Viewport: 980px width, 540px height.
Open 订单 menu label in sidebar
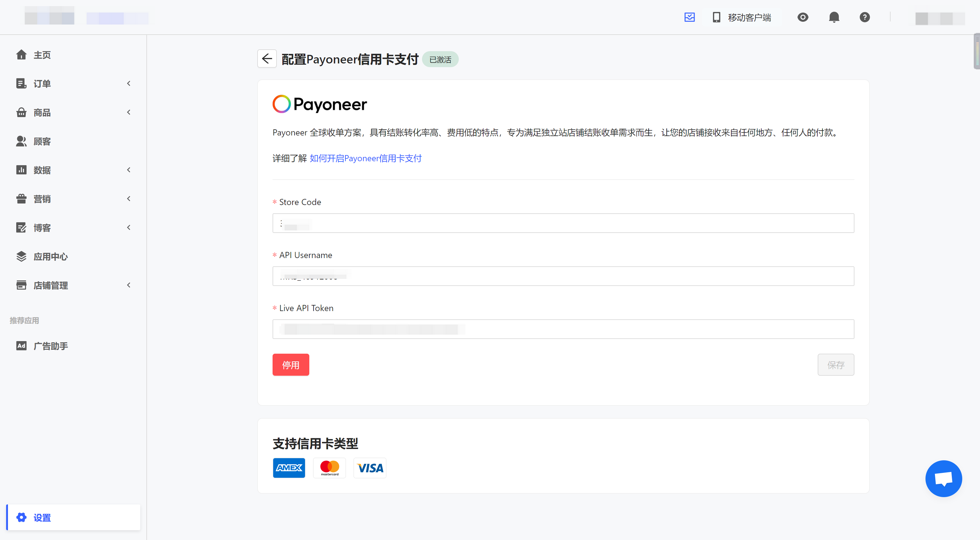point(42,84)
